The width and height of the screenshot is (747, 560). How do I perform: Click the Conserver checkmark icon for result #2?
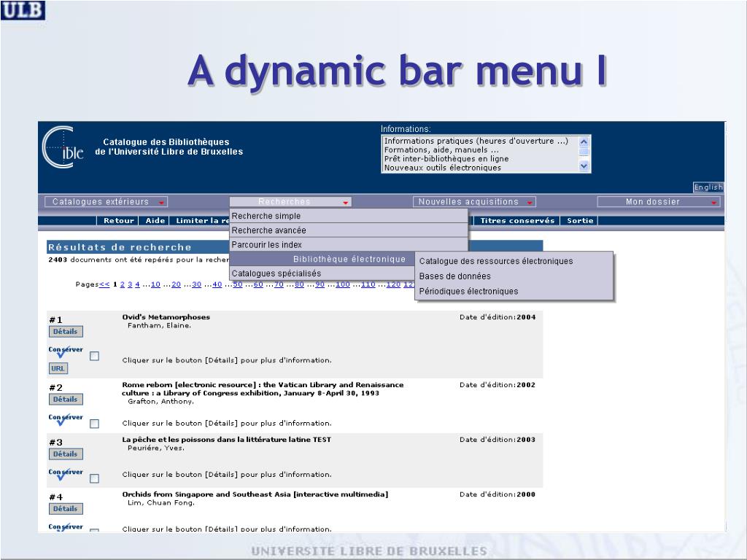(x=65, y=419)
